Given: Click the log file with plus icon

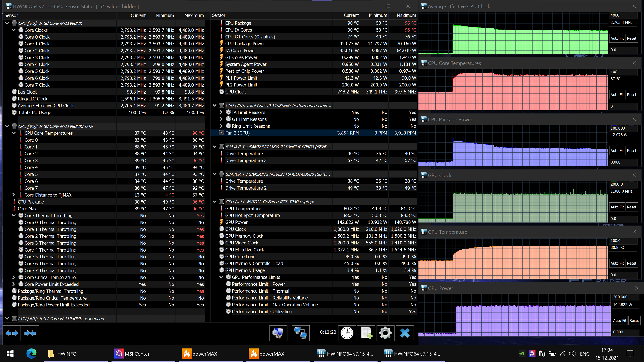Looking at the screenshot, I should (366, 333).
